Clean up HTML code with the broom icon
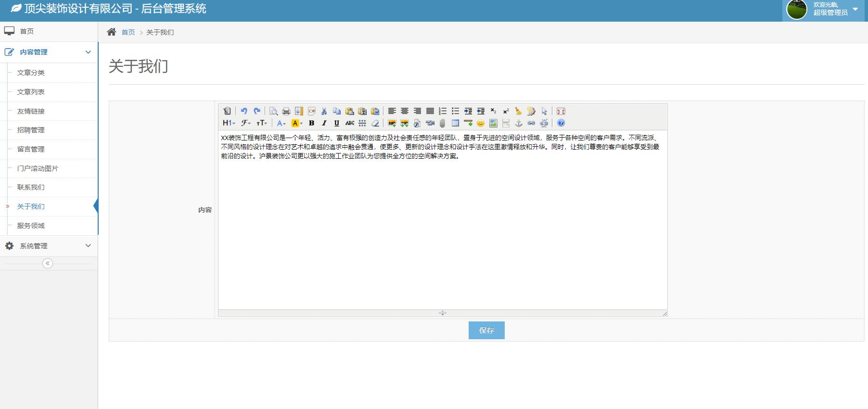The image size is (868, 409). [x=519, y=111]
